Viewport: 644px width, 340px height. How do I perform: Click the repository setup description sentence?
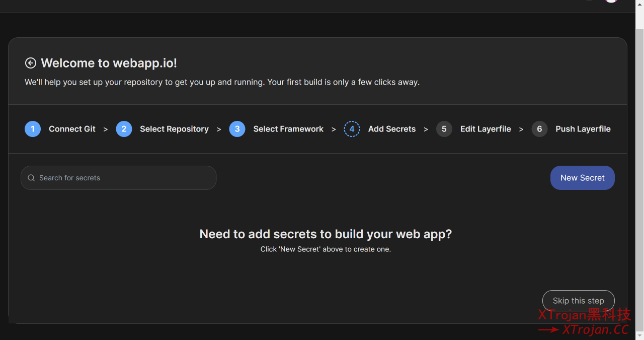[222, 82]
